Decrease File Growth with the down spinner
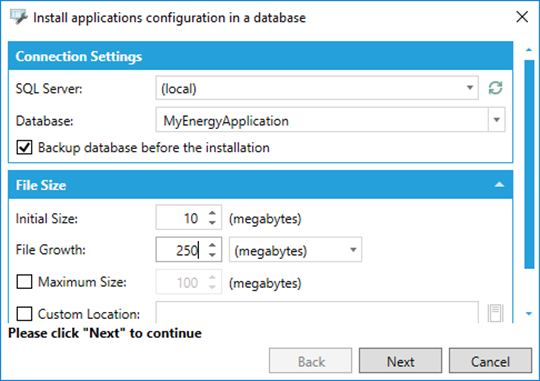Viewport: 540px width, 381px height. click(x=212, y=255)
